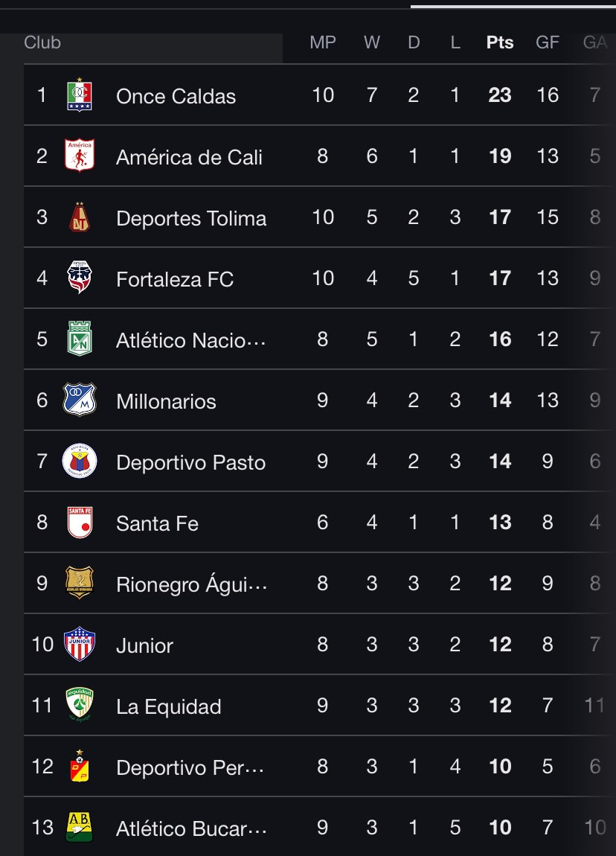Screen dimensions: 616x856
Task: Click the Junior striped crest icon
Action: click(x=79, y=645)
